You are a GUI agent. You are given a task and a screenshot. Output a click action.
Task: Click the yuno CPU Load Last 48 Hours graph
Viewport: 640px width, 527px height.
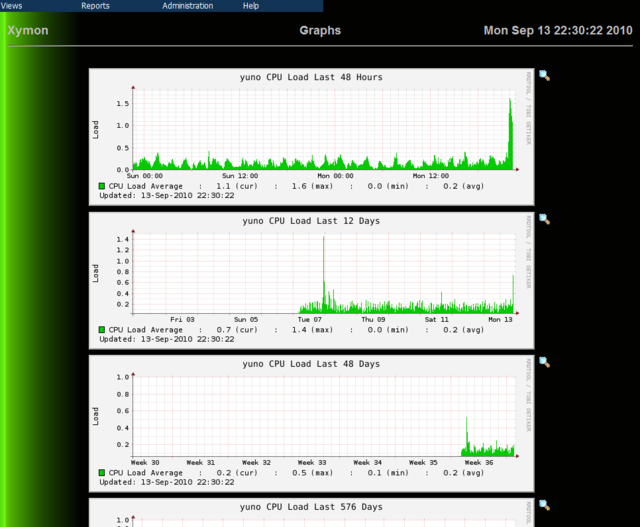(x=311, y=137)
